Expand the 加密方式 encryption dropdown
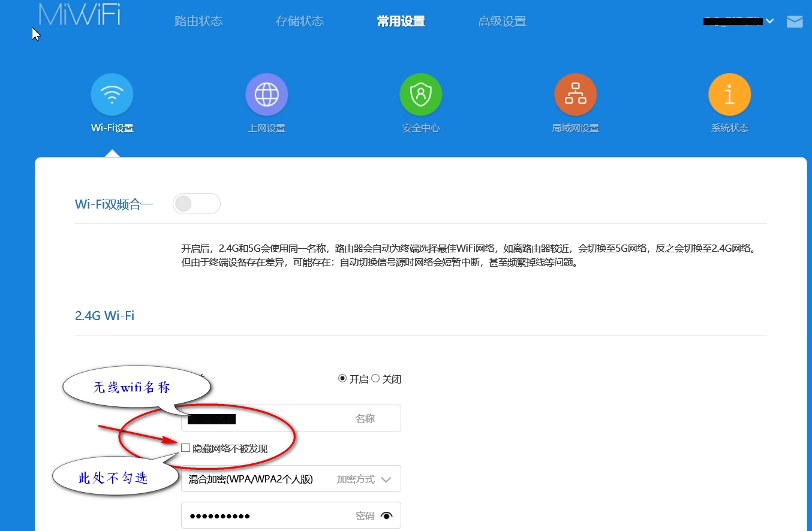This screenshot has width=812, height=531. tap(291, 479)
